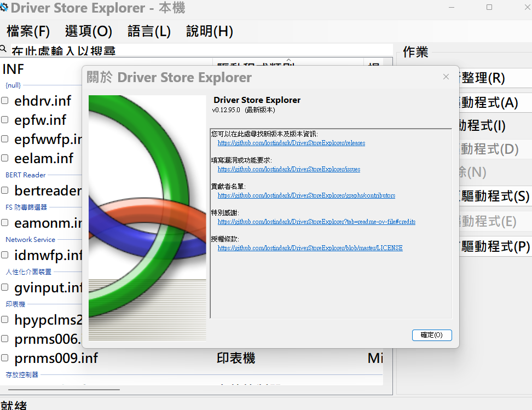Collapse the FS 防毒篩選器 group header
This screenshot has width=532, height=410.
[x=26, y=207]
